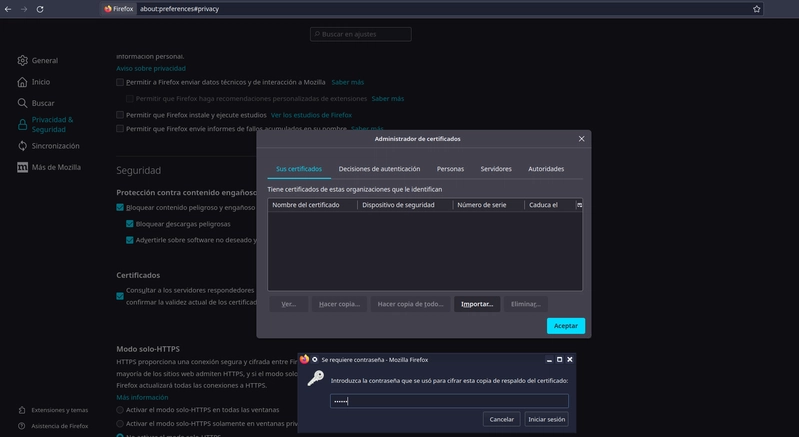Screen dimensions: 799x437
Task: Go back using the browser back arrow
Action: click(8, 9)
